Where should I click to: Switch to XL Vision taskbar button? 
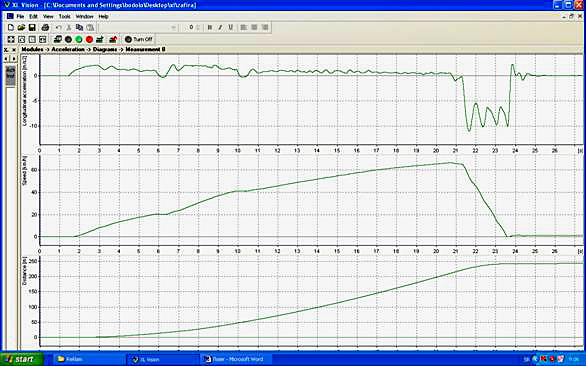[x=163, y=359]
